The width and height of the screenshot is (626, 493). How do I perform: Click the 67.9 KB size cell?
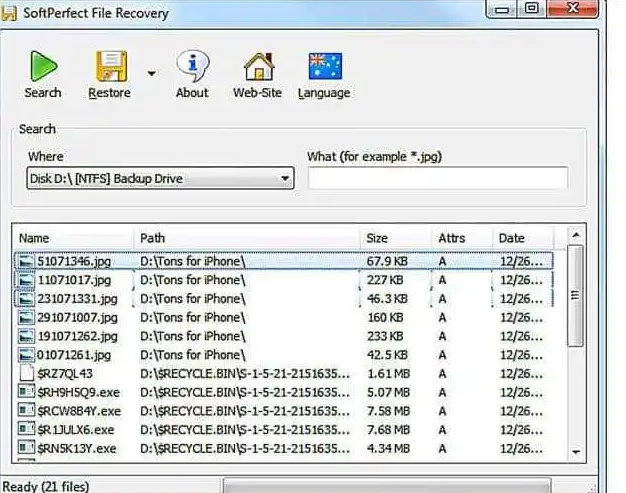[x=387, y=261]
